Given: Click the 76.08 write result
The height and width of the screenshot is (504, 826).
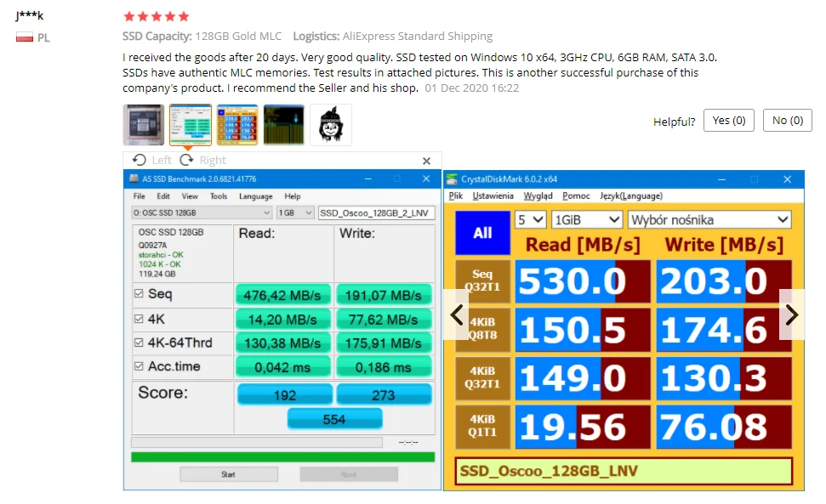Looking at the screenshot, I should click(x=724, y=427).
